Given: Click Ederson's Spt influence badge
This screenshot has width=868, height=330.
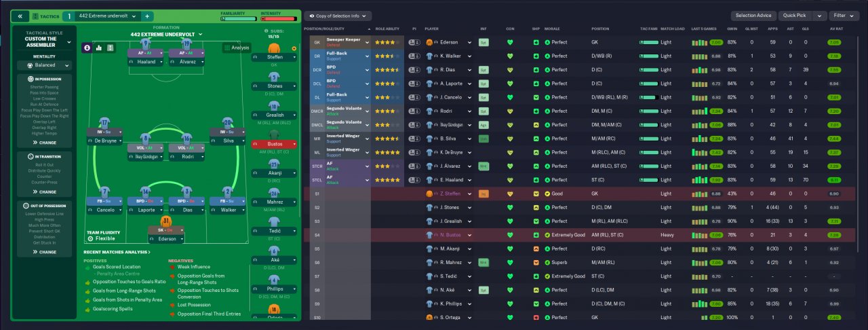Looking at the screenshot, I should pyautogui.click(x=484, y=42).
